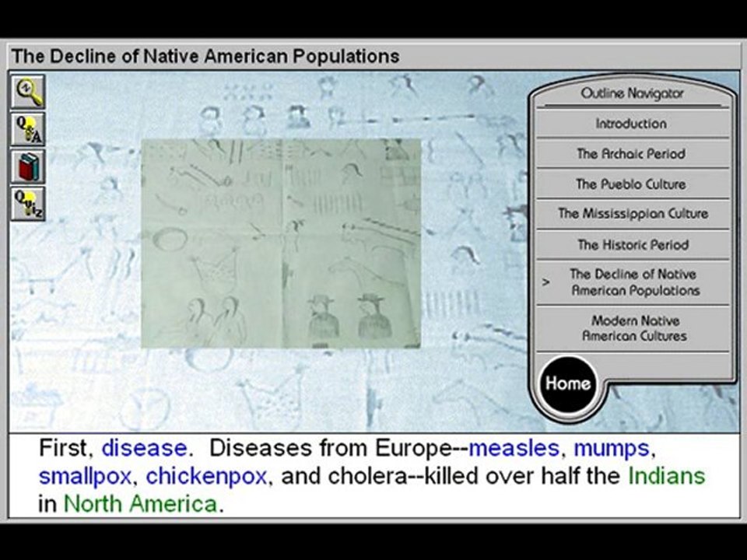Open The Decline of Native American Populations
747x560 pixels.
tap(632, 282)
